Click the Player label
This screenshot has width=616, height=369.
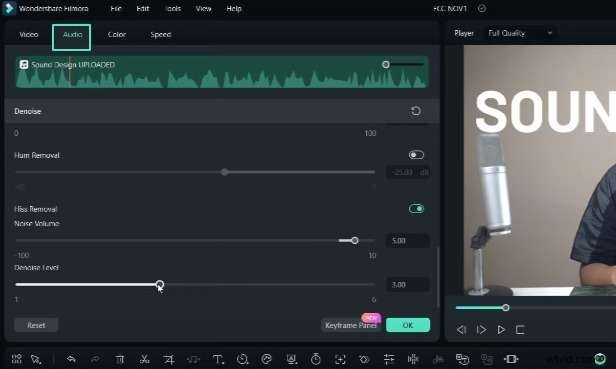[464, 33]
